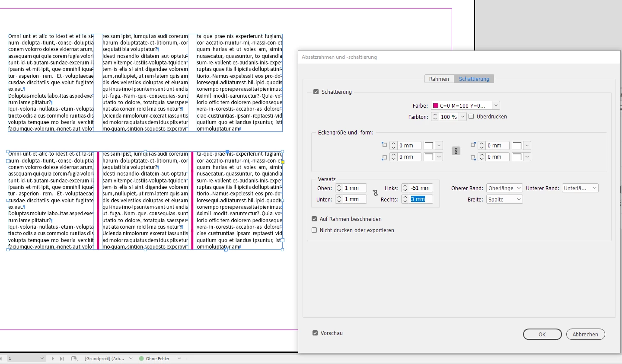Open the bottom-right corner shape dropdown

[x=527, y=157]
